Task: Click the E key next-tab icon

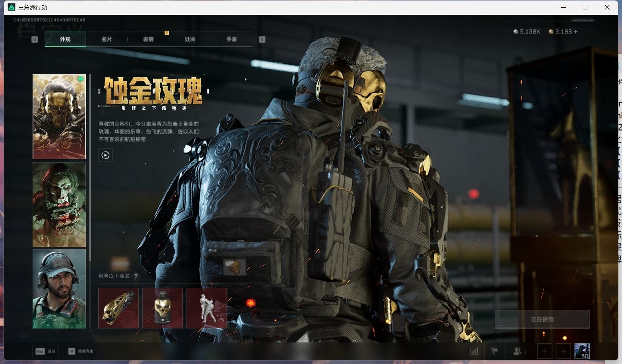Action: point(262,39)
